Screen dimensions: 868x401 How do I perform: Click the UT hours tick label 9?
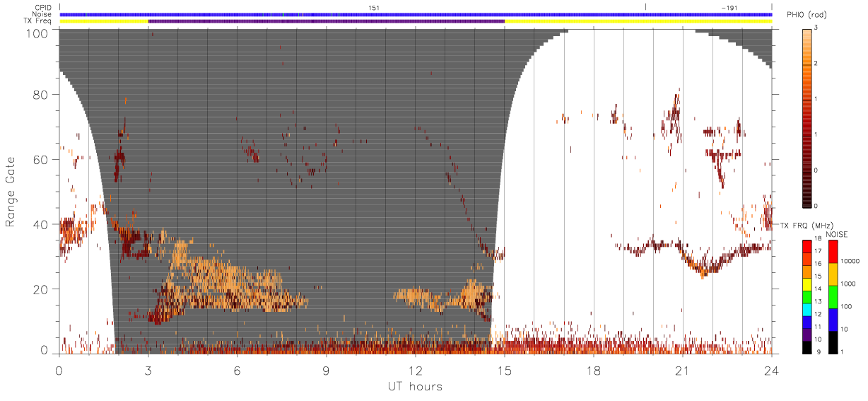click(x=327, y=371)
